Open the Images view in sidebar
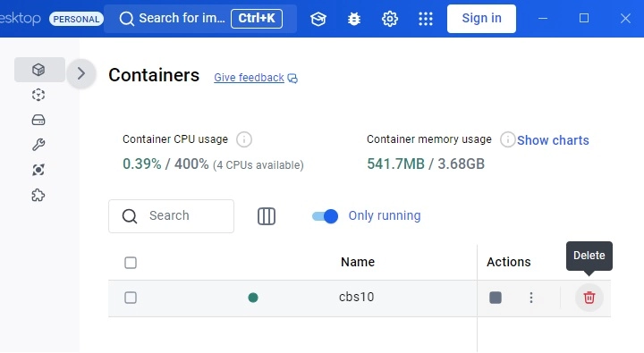The height and width of the screenshot is (353, 644). (x=38, y=95)
